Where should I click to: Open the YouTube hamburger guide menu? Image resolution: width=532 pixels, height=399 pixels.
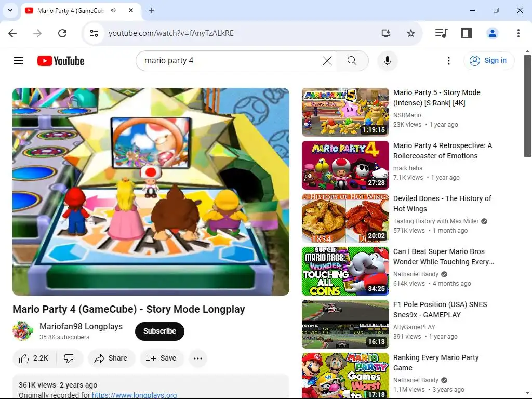(19, 61)
